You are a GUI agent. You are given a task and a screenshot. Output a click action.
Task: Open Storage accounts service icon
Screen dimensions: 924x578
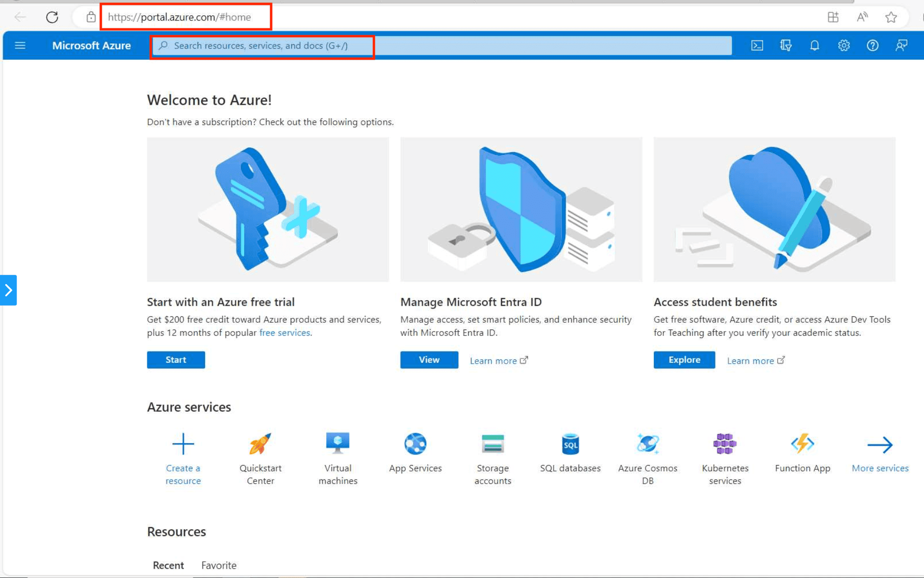pos(493,444)
